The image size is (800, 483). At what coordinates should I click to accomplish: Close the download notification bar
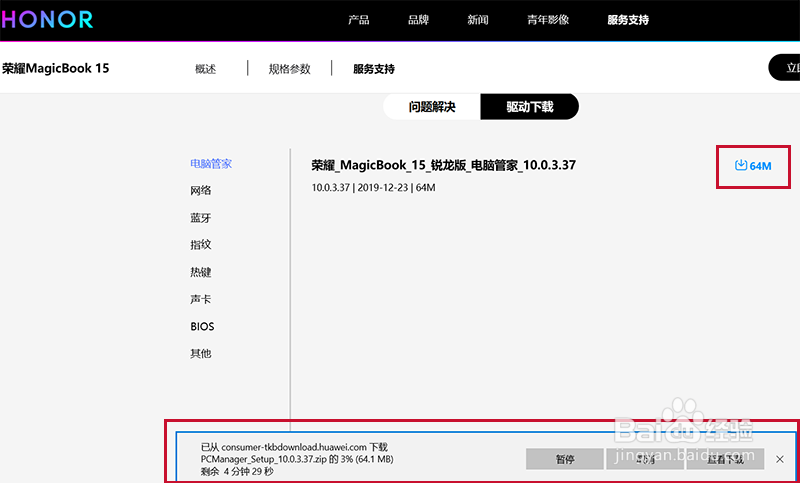coord(780,459)
